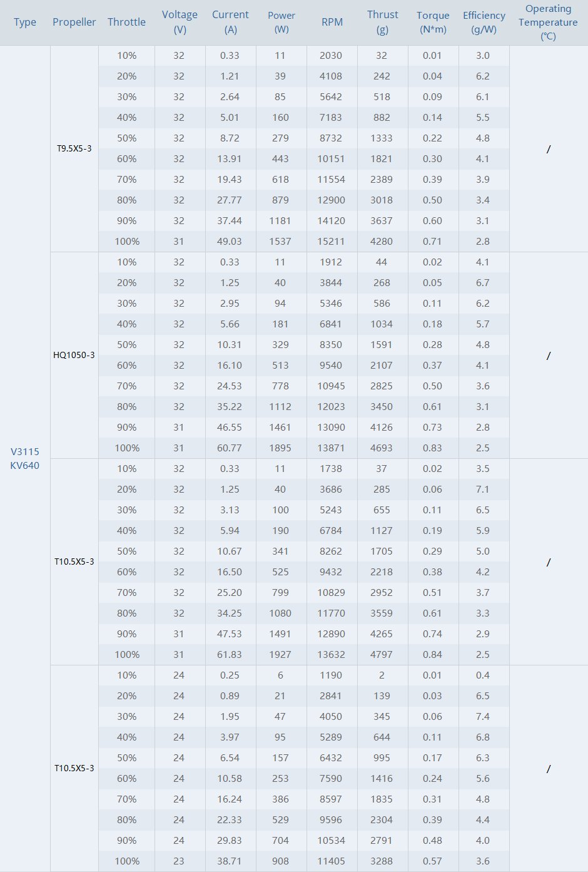This screenshot has height=872, width=588.
Task: Click the 15211 RPM value cell
Action: click(331, 241)
